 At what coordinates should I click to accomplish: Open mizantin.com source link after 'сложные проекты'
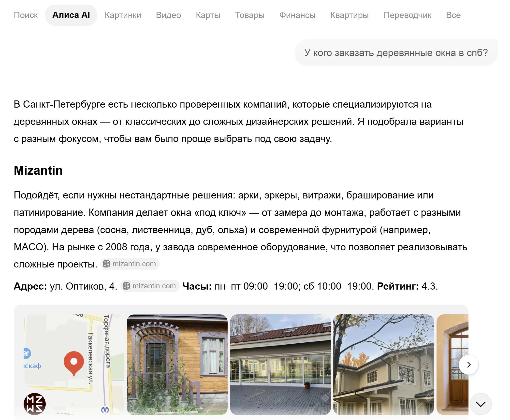(x=130, y=264)
